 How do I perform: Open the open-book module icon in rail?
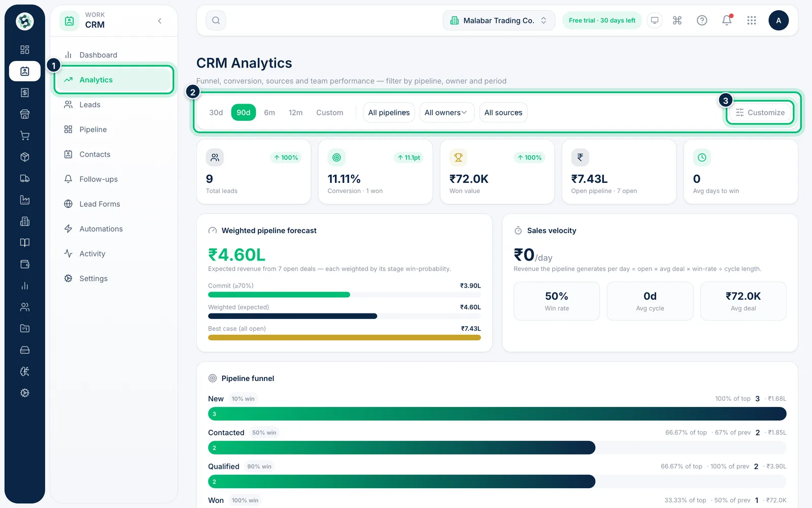click(25, 243)
